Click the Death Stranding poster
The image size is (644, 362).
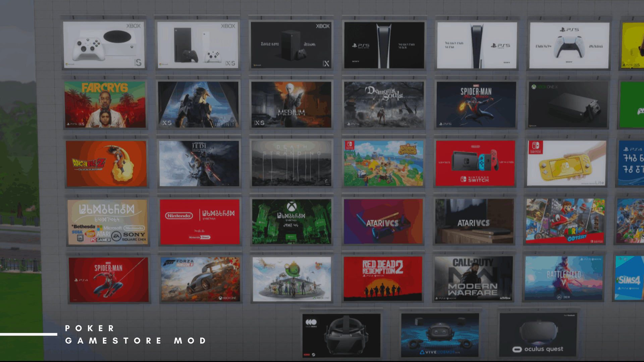click(x=291, y=164)
